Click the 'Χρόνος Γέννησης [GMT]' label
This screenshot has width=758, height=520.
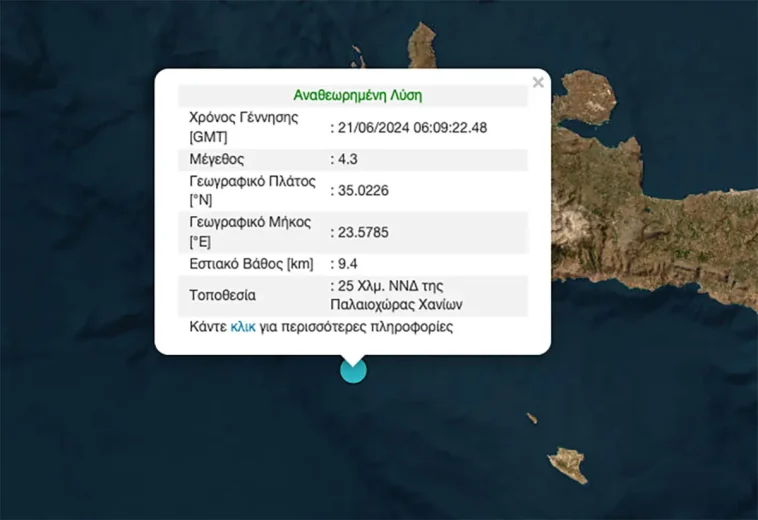coord(243,127)
